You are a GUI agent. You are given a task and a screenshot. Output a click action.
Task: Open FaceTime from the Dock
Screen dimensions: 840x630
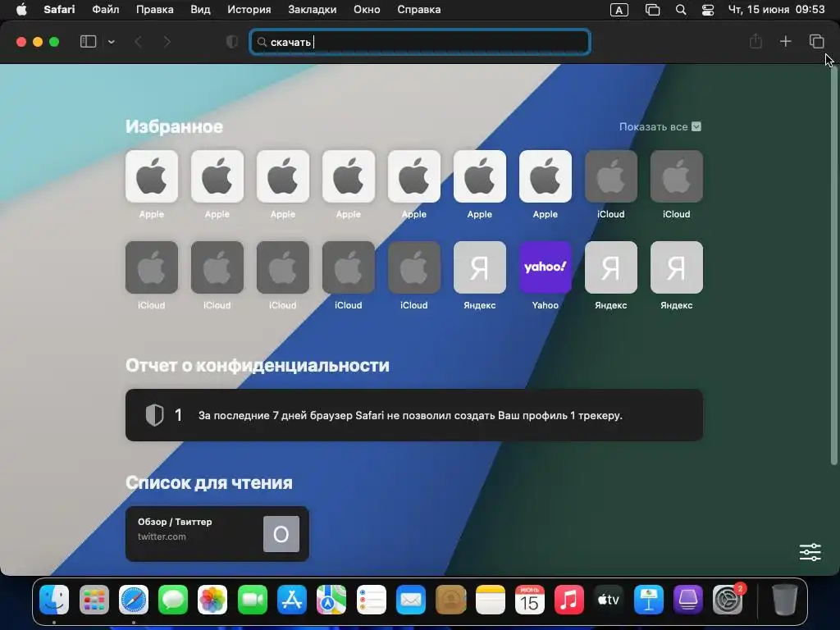pos(253,600)
